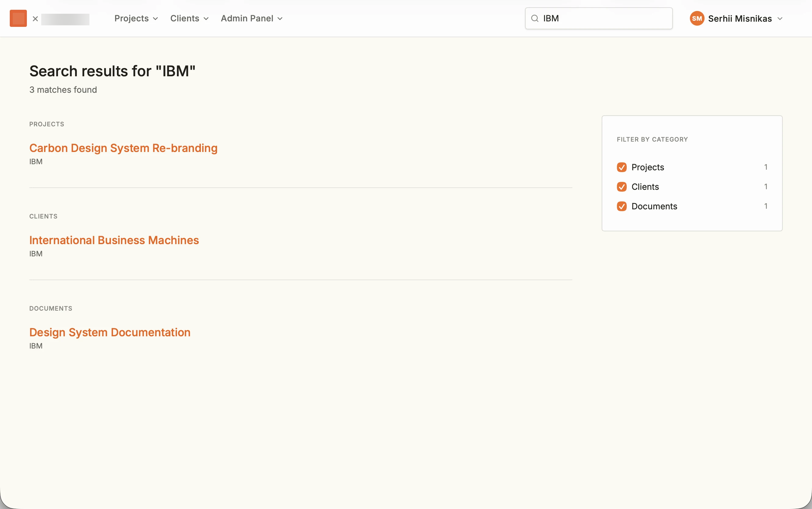
Task: Open the Admin Panel menu
Action: [252, 18]
